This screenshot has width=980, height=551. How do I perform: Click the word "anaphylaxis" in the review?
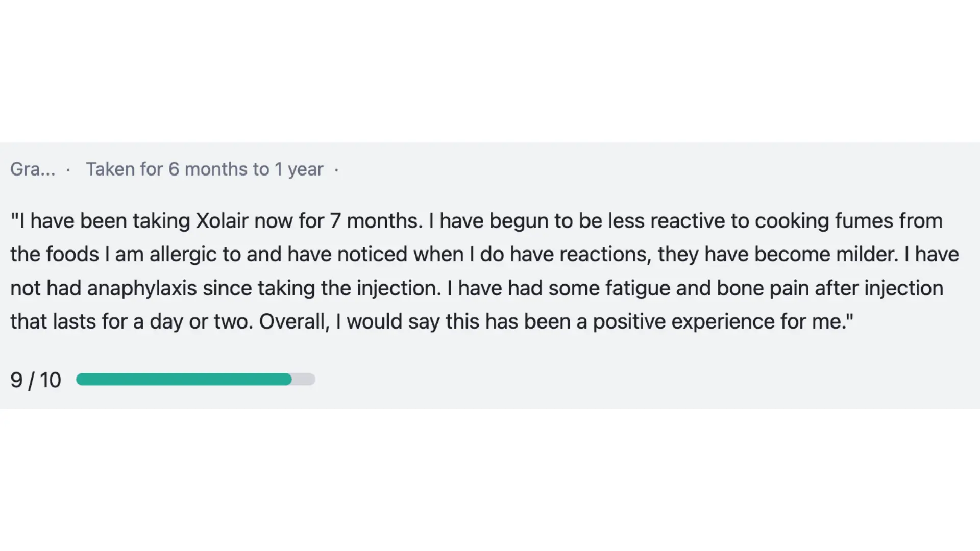pyautogui.click(x=142, y=288)
